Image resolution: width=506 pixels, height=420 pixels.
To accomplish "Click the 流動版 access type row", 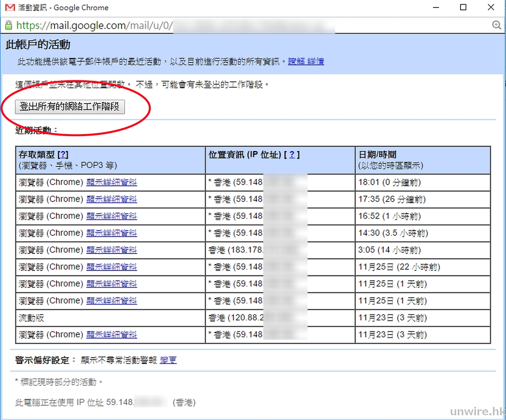I will tap(32, 318).
